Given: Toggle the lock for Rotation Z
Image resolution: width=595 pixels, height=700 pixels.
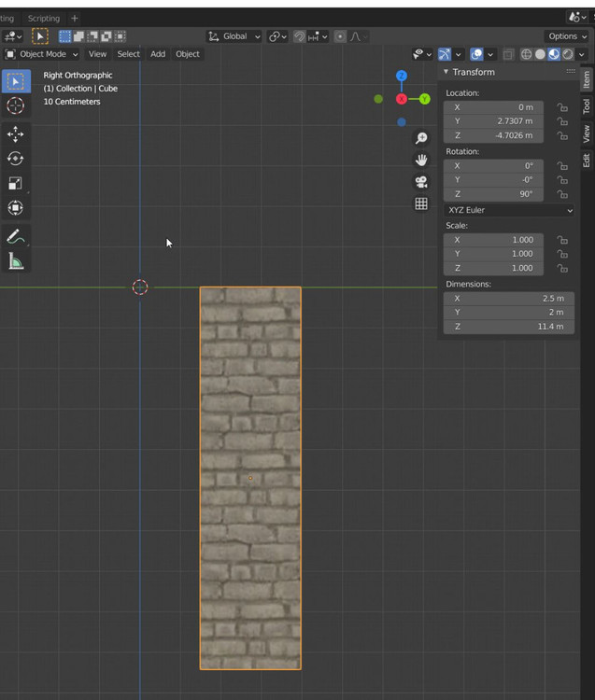Looking at the screenshot, I should [562, 194].
